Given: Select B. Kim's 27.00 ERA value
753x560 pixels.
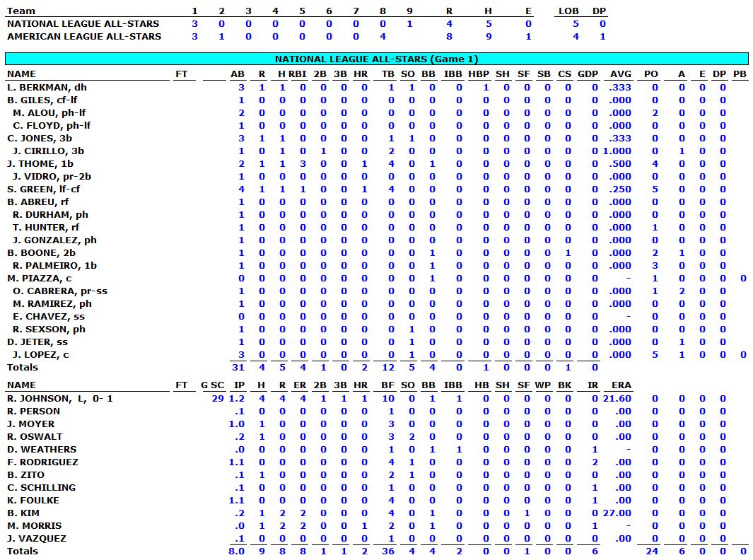Looking at the screenshot, I should tap(617, 513).
